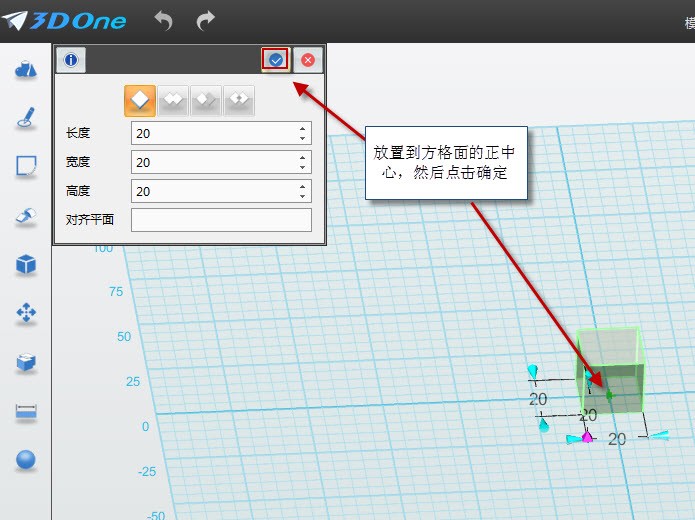Screen dimensions: 695x520
Task: Click the stepper arrows on 高度 field
Action: click(302, 191)
